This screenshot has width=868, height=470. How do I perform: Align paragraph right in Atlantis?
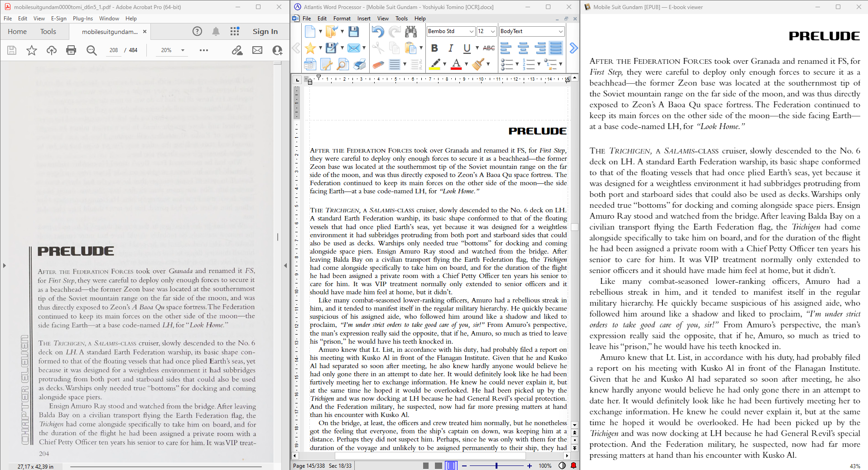540,48
